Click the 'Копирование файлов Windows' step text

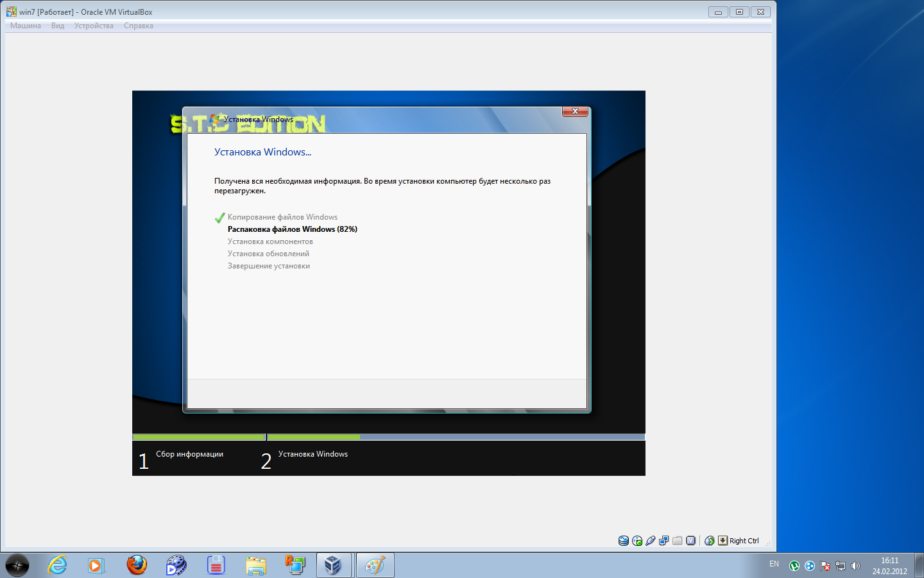point(282,217)
